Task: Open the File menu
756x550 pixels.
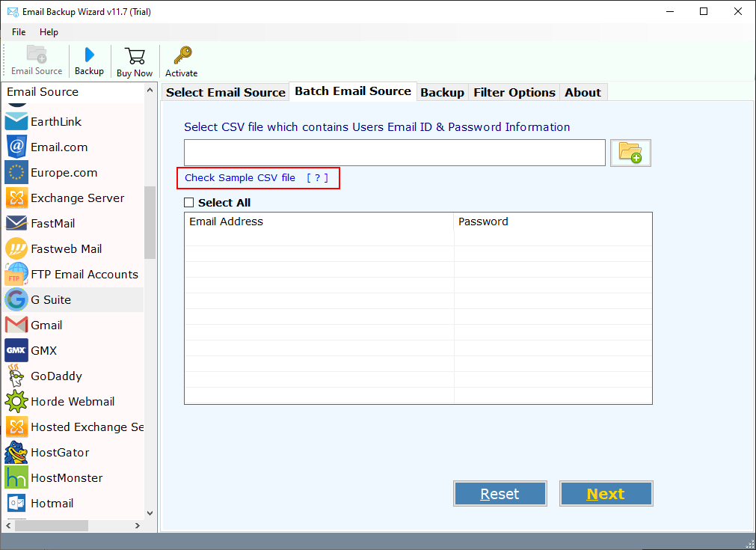Action: 19,32
